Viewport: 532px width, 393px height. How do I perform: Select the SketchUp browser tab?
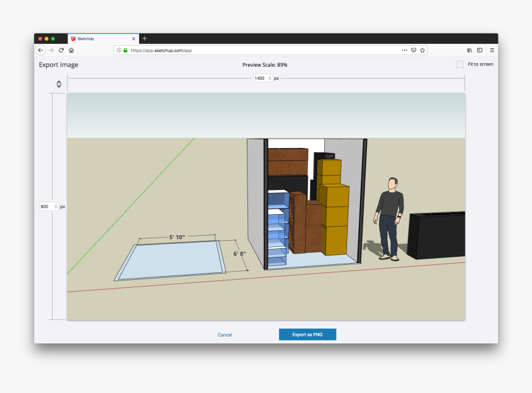pyautogui.click(x=99, y=38)
